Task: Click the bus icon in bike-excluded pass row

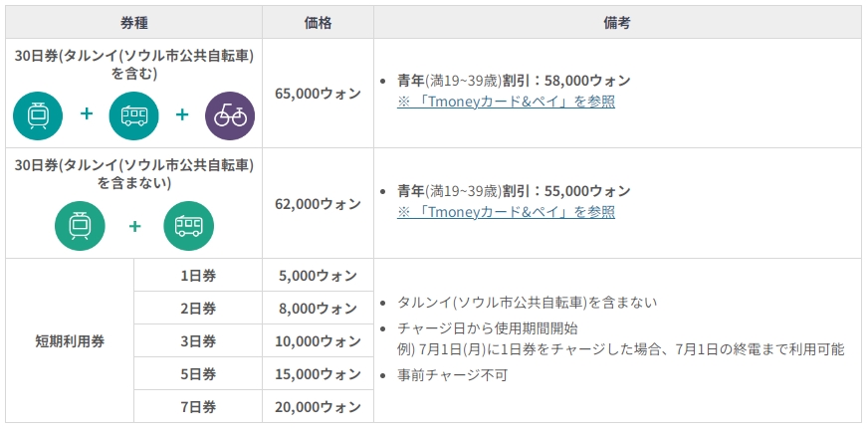Action: [x=189, y=226]
